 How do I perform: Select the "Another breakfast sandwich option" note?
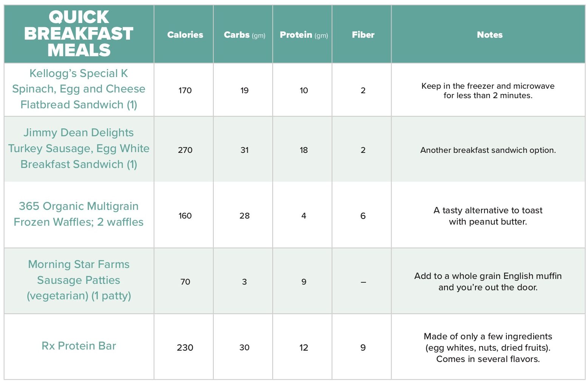488,150
